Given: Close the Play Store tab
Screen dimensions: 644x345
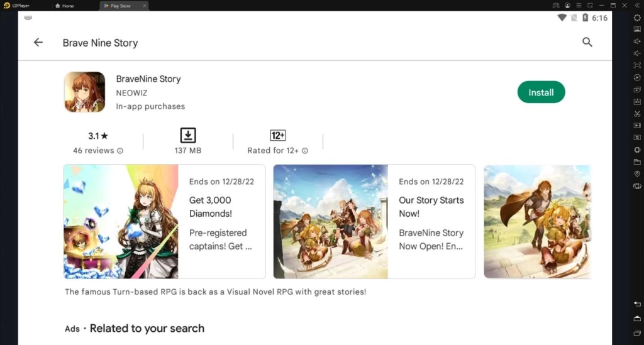Looking at the screenshot, I should pos(145,6).
